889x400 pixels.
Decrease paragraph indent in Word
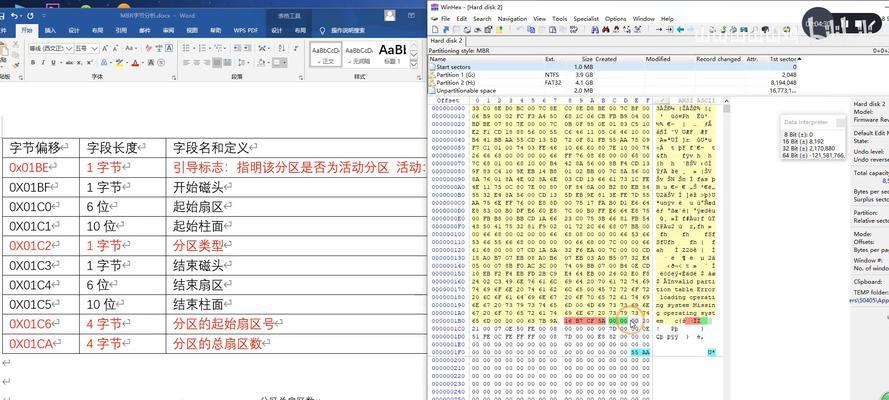pyautogui.click(x=236, y=48)
